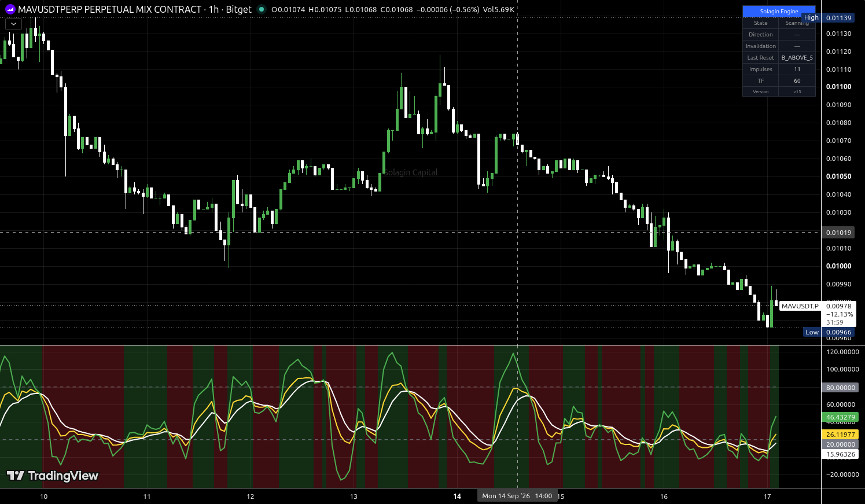865x504 pixels.
Task: Click date 16 on the time axis
Action: point(664,496)
